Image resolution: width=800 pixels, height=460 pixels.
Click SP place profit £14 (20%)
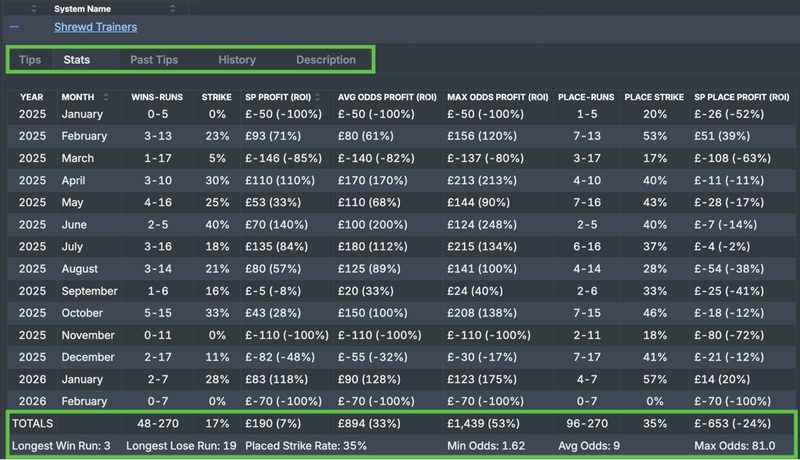point(722,379)
